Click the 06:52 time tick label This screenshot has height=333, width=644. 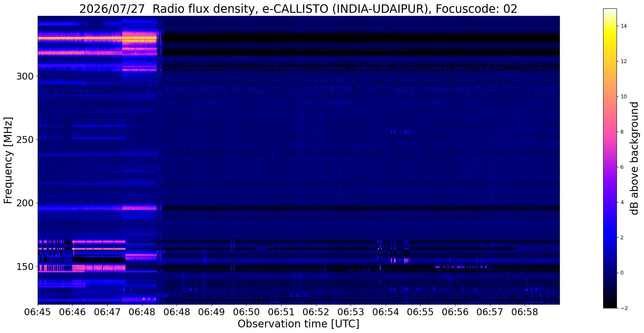tap(316, 312)
